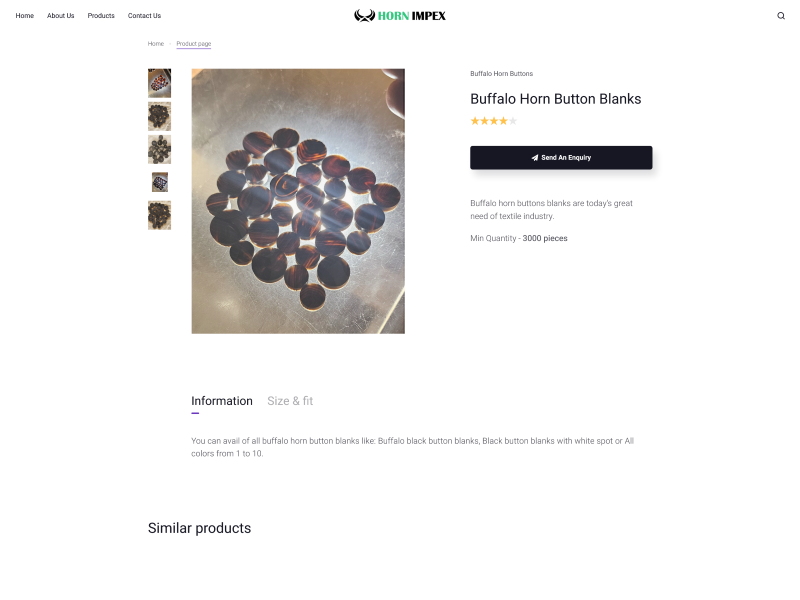Open the Buffalo Horn Buttons category link
The width and height of the screenshot is (800, 600).
coord(501,74)
